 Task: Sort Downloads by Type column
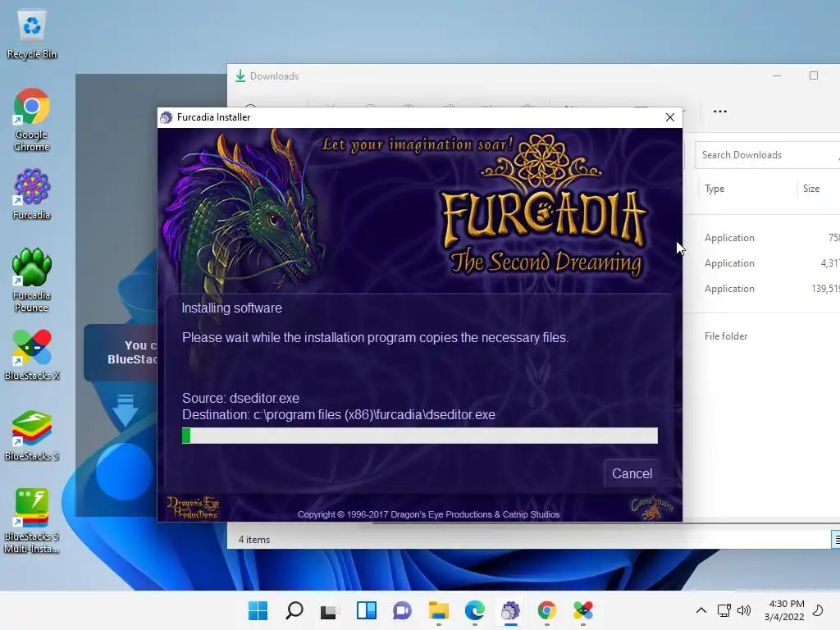(714, 189)
